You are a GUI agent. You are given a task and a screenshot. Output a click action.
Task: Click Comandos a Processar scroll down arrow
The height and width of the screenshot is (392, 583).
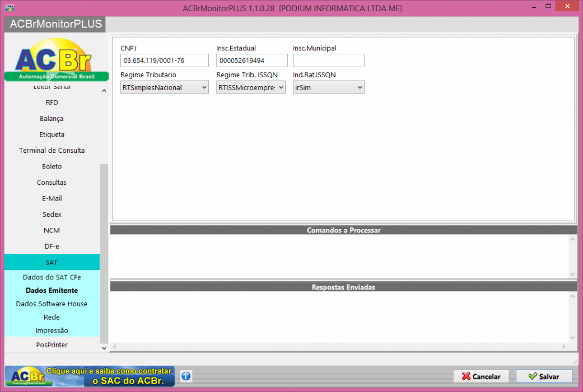[x=572, y=274]
